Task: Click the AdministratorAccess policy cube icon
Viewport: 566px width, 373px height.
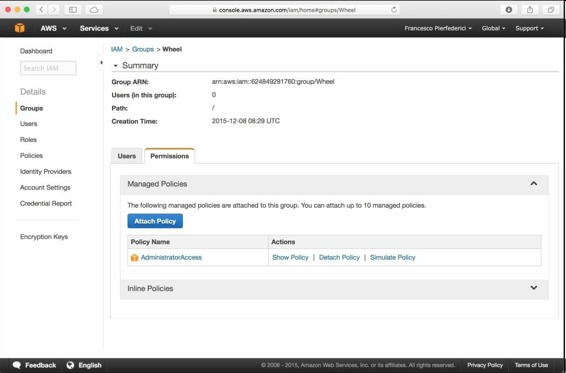Action: [x=134, y=257]
